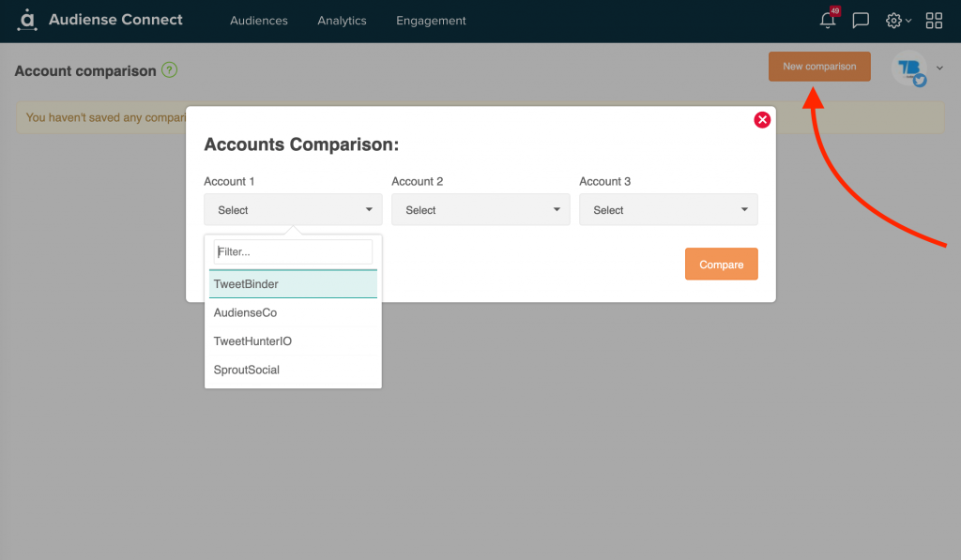Open the apps grid icon
This screenshot has width=961, height=560.
coord(934,21)
